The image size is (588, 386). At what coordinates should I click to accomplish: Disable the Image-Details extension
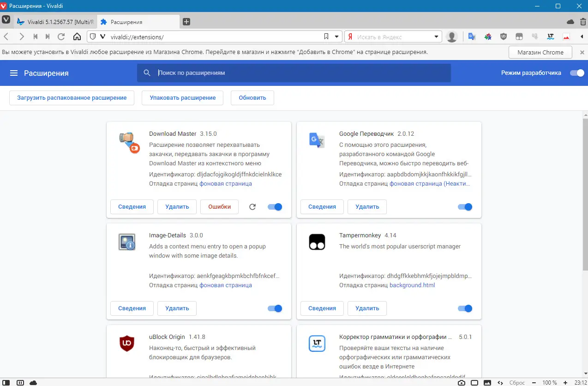[275, 308]
